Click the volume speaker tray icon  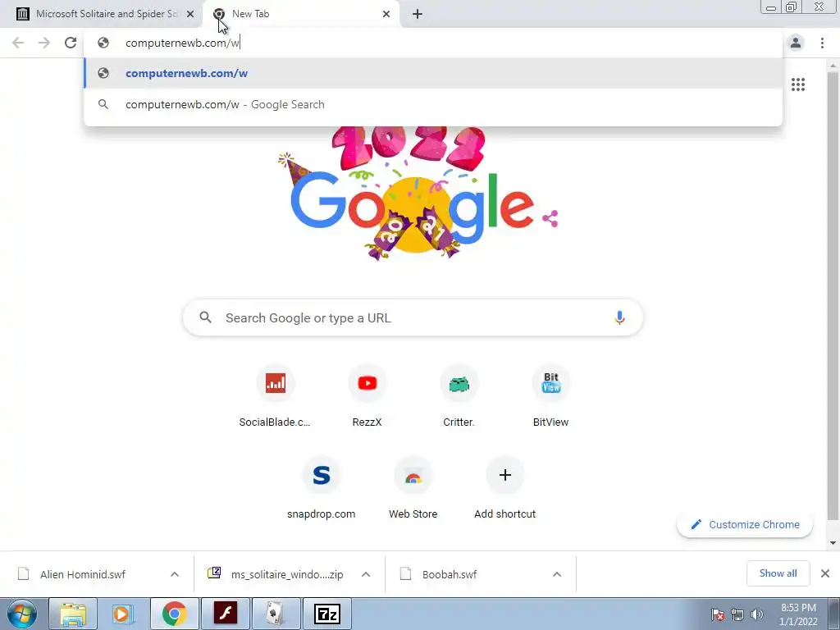[x=756, y=614]
